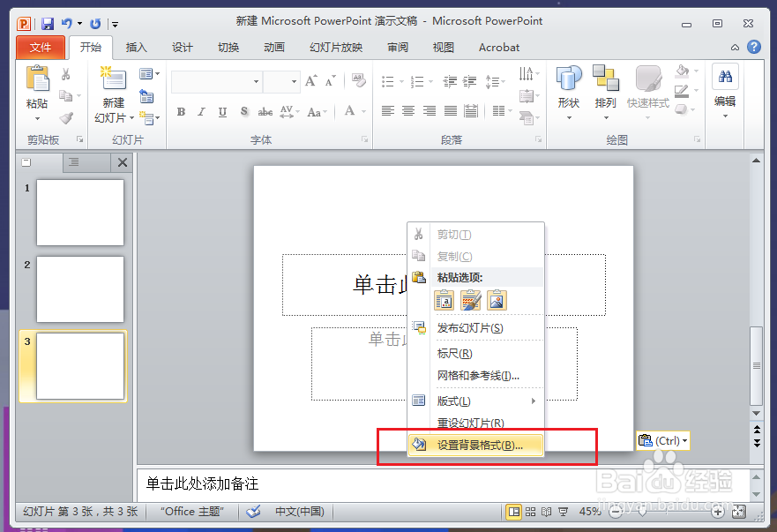The image size is (777, 532).
Task: Click the Decrease Font Size icon
Action: (x=330, y=81)
